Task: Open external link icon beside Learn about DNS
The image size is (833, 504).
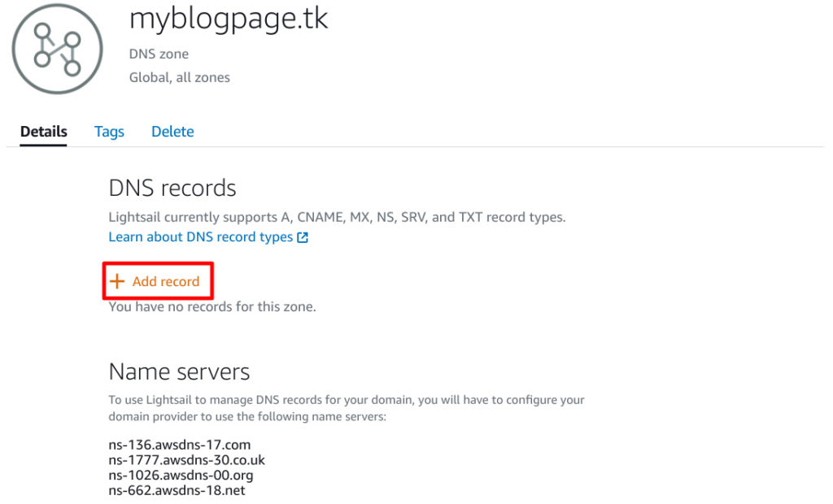Action: coord(303,237)
